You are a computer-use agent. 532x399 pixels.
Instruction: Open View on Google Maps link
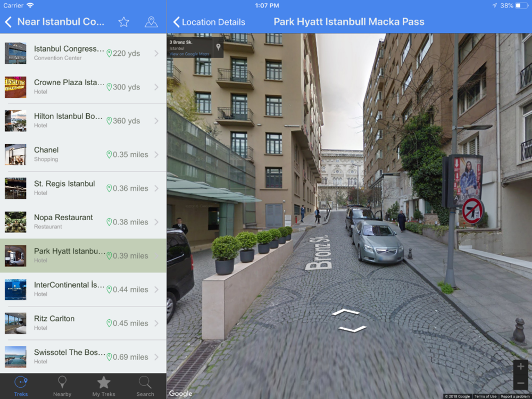point(189,54)
